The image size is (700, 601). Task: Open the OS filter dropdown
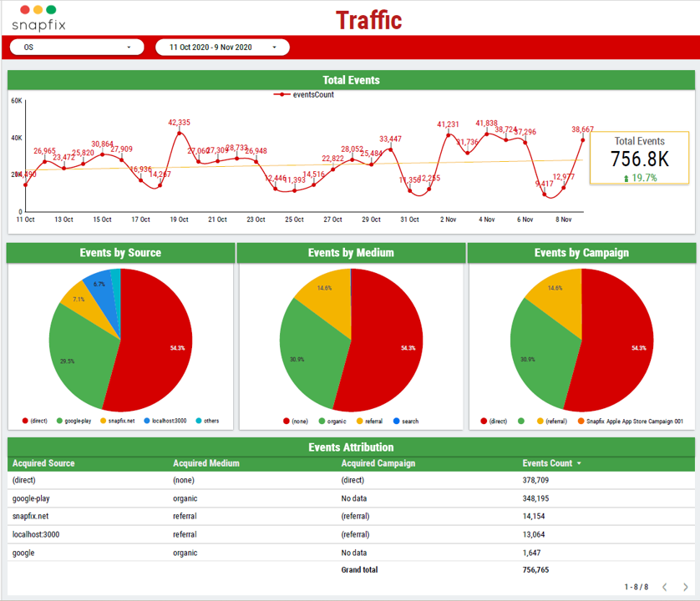coord(77,48)
